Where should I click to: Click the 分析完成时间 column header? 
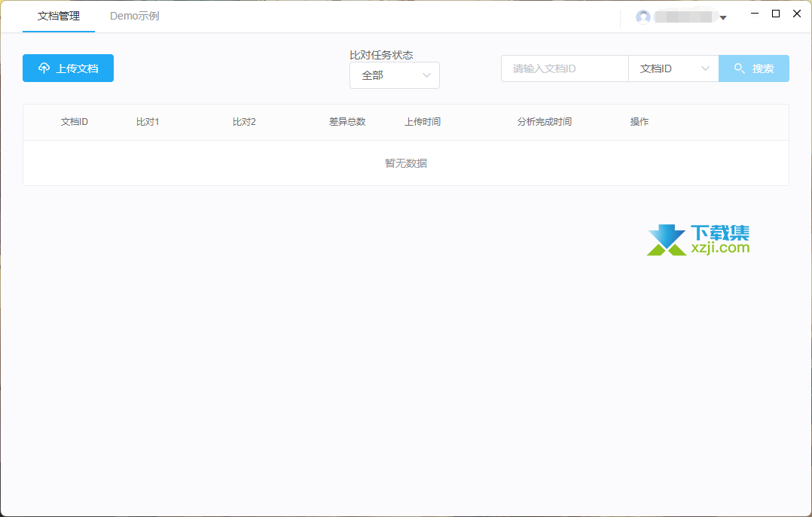pyautogui.click(x=545, y=122)
